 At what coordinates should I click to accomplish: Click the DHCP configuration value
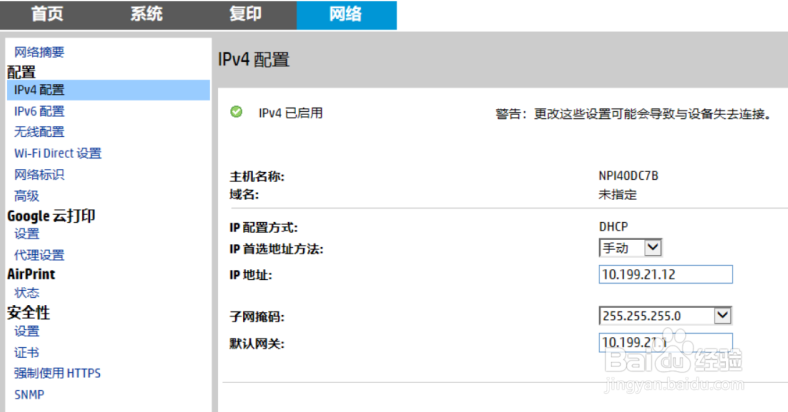pyautogui.click(x=613, y=227)
